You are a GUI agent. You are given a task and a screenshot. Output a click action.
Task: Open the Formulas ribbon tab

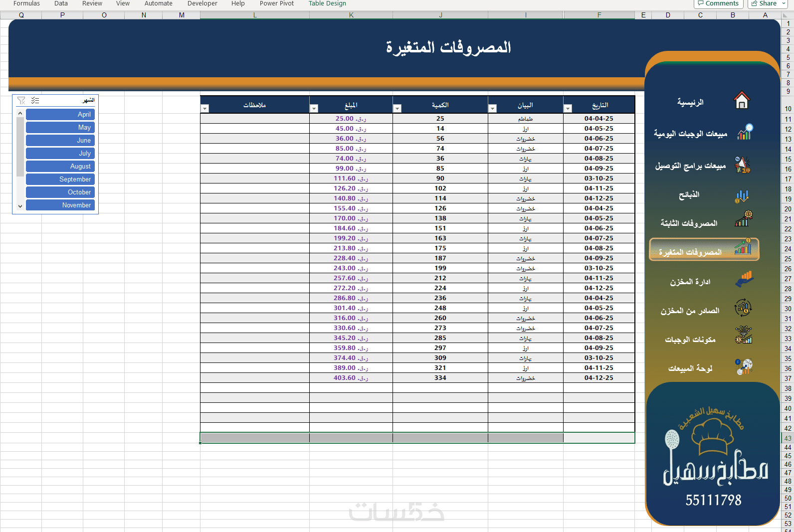pyautogui.click(x=26, y=3)
